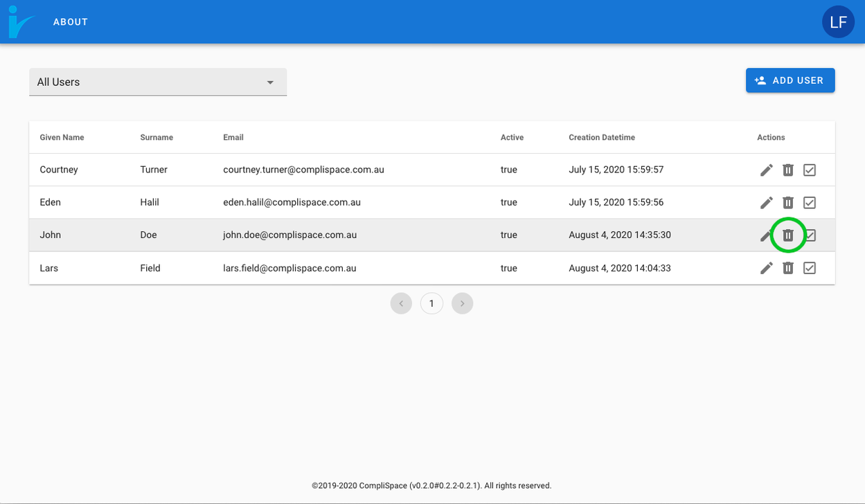The width and height of the screenshot is (865, 504).
Task: Click the ADD USER button
Action: (x=790, y=80)
